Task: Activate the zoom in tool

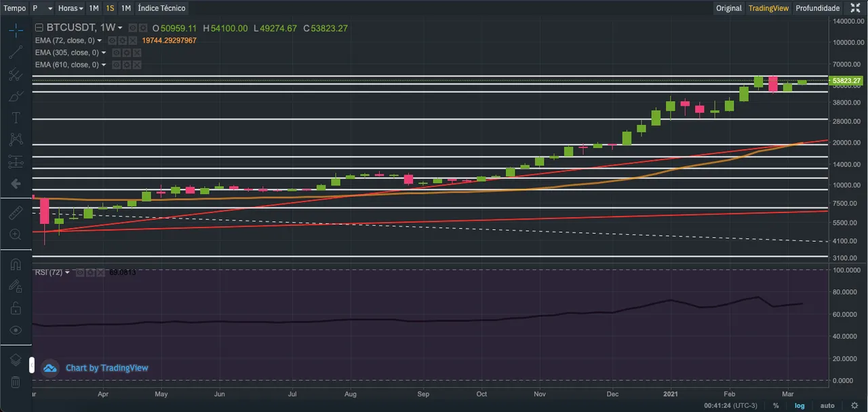Action: coord(16,235)
